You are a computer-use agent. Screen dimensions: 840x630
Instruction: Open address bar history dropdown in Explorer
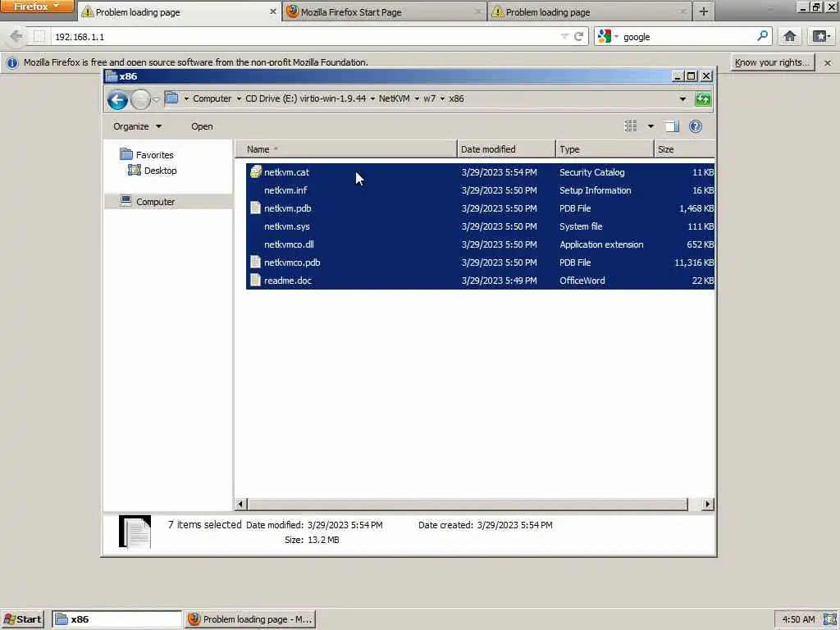pos(682,99)
